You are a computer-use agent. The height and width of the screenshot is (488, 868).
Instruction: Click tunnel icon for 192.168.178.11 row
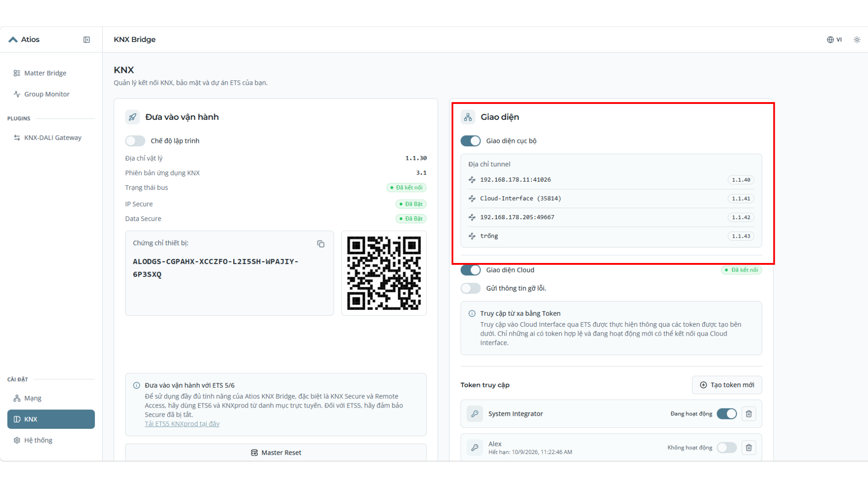472,180
